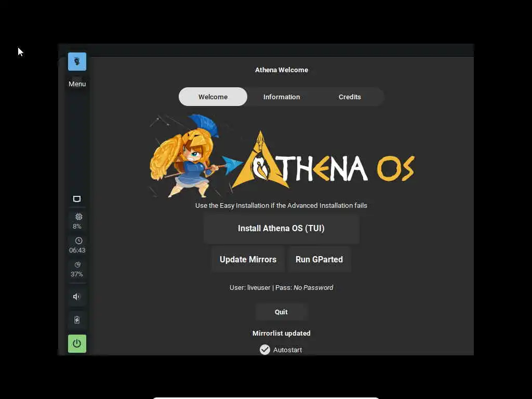Switch to the Welcome tab
The height and width of the screenshot is (399, 532).
[x=213, y=97]
